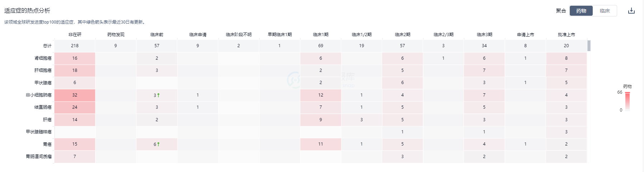Click the 临床3期 column header
644x172 pixels.
point(484,35)
